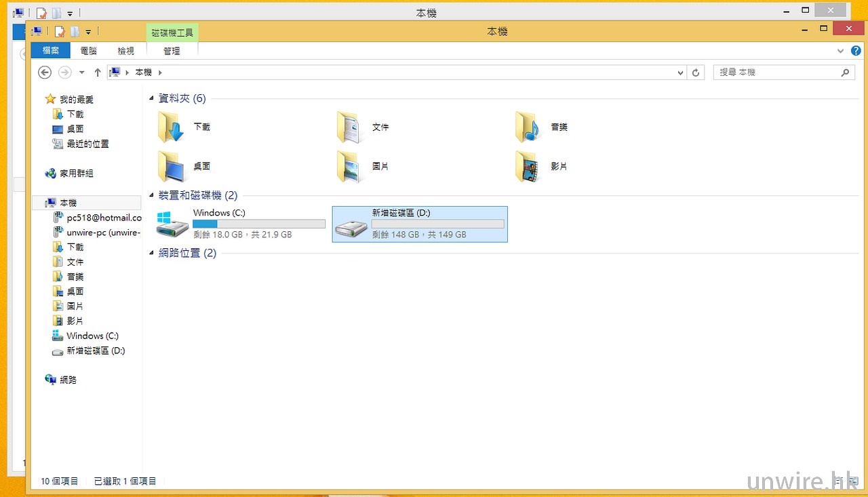Click the refresh button in address bar

point(696,73)
